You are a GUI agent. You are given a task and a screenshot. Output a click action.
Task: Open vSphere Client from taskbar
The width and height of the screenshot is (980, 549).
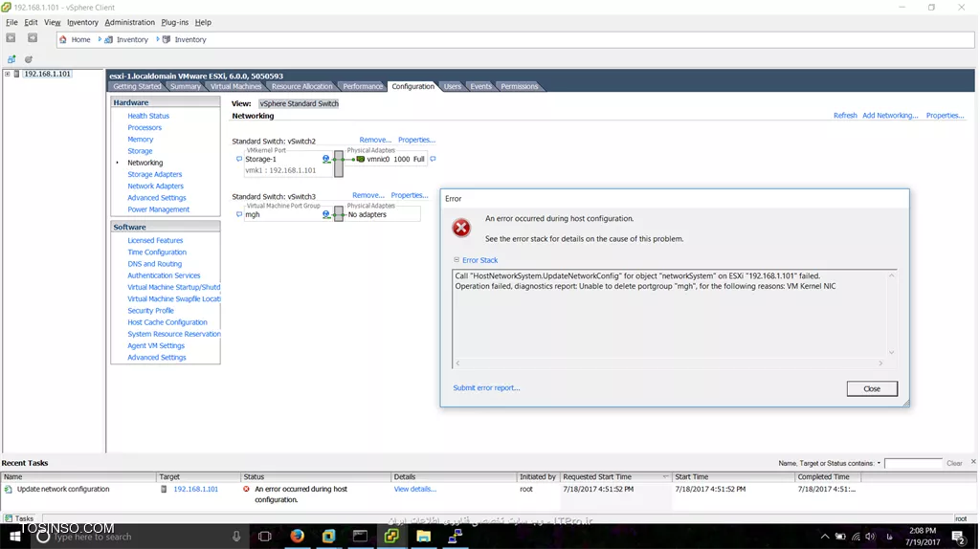391,536
